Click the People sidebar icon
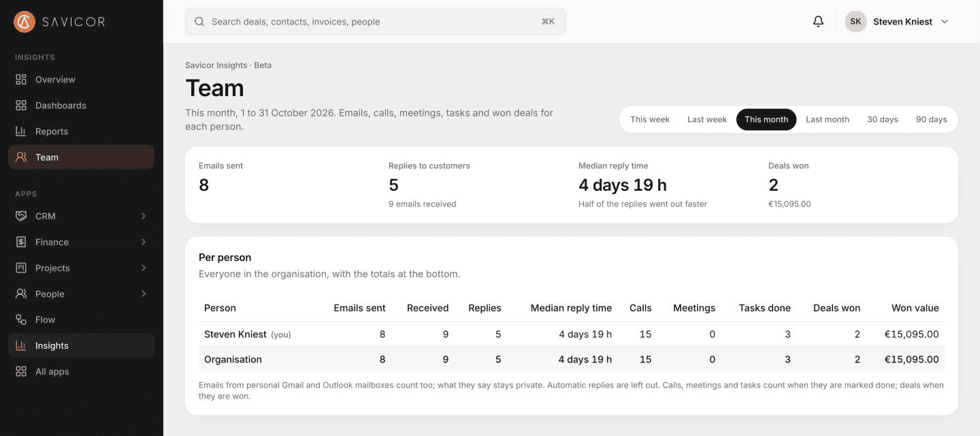 click(x=21, y=294)
